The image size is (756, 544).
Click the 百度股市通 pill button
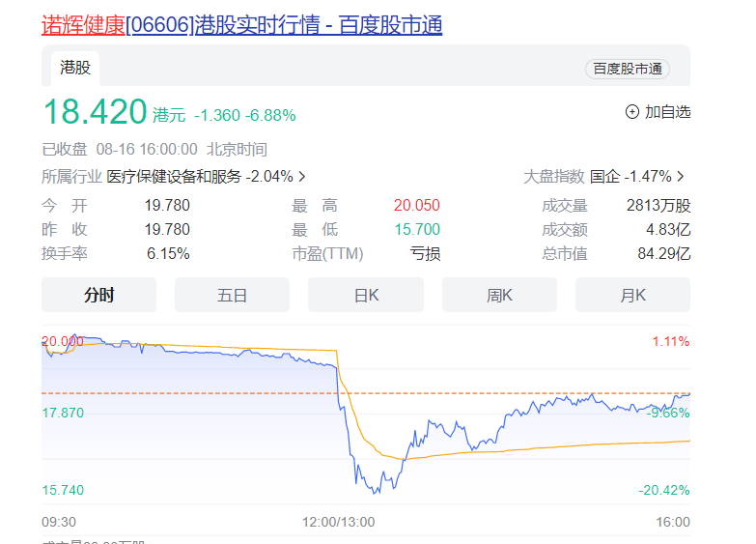point(628,69)
